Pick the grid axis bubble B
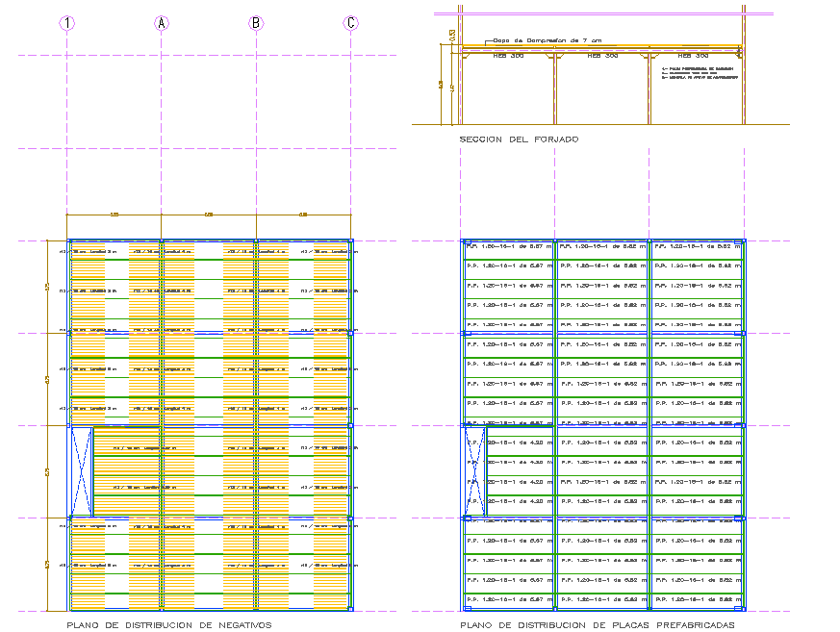 pos(256,23)
